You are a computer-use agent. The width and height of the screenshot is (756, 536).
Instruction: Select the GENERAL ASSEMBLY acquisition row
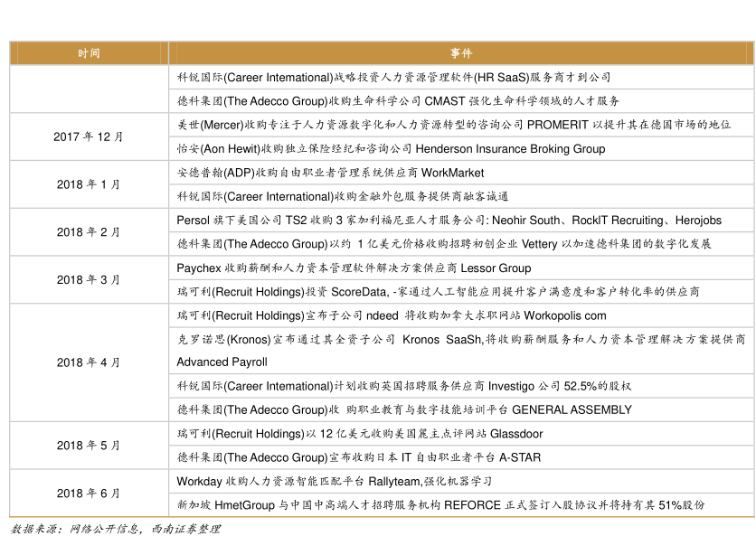point(404,409)
